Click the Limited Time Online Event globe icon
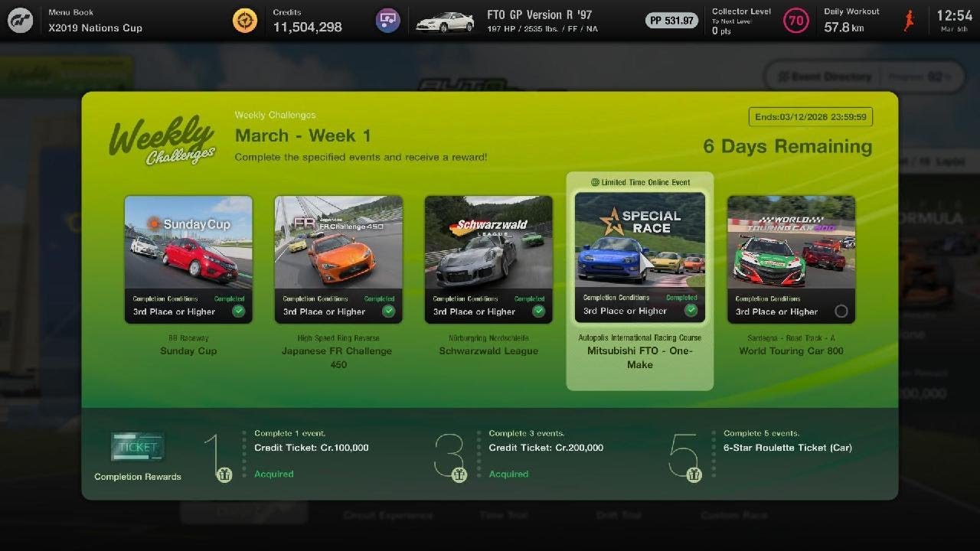The height and width of the screenshot is (551, 980). tap(595, 182)
